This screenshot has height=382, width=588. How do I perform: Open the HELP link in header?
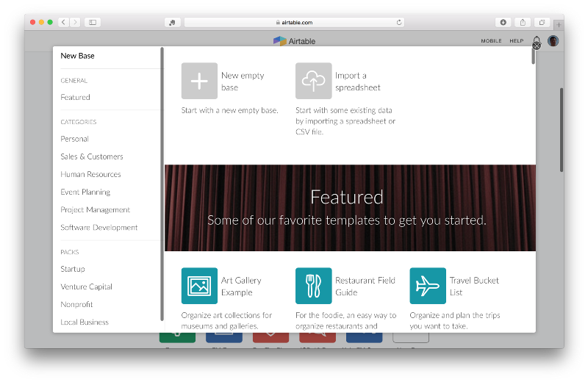click(x=517, y=41)
